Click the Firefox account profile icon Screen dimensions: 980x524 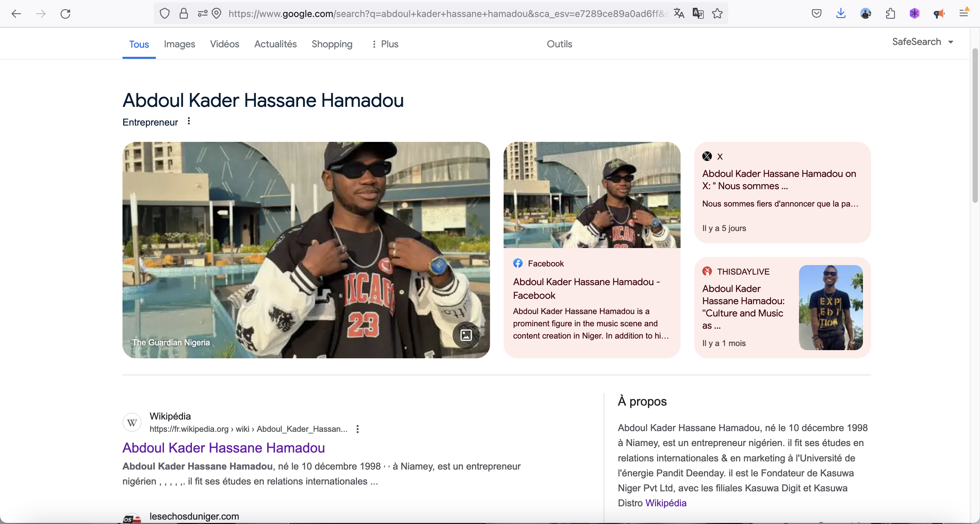[x=867, y=14]
